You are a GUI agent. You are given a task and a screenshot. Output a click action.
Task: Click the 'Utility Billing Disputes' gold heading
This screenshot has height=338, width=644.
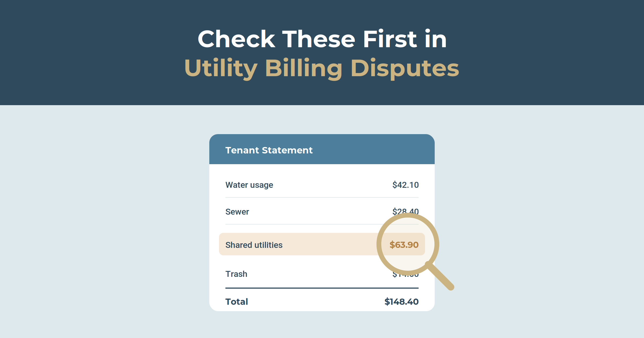click(x=322, y=69)
